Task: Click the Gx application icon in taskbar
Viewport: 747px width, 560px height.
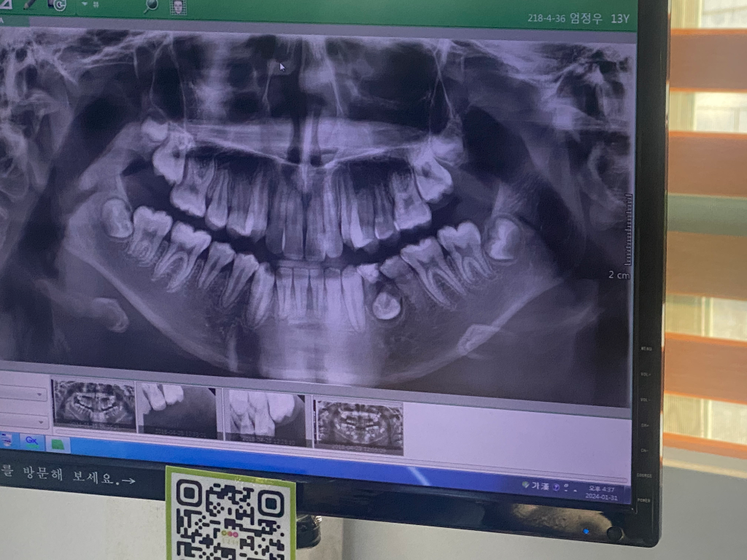Action: point(32,440)
